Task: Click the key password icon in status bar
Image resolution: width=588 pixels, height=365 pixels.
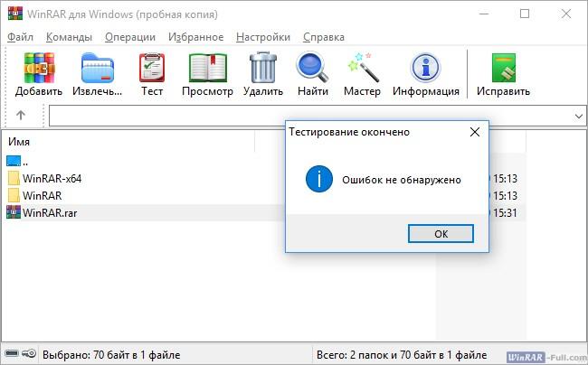Action: coord(29,353)
